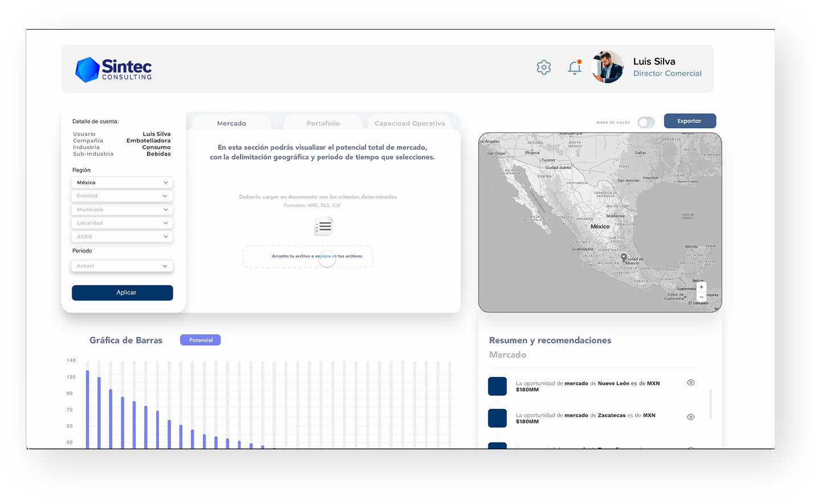Click the Luis Silva name header
This screenshot has height=504, width=818.
tap(654, 62)
